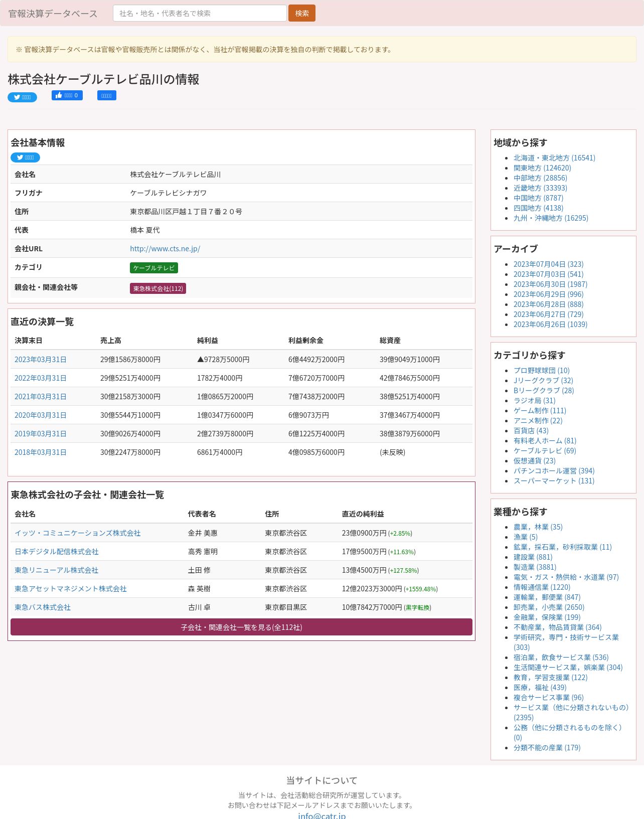Click the Twitter tweet button under the page title
644x819 pixels.
pyautogui.click(x=22, y=97)
